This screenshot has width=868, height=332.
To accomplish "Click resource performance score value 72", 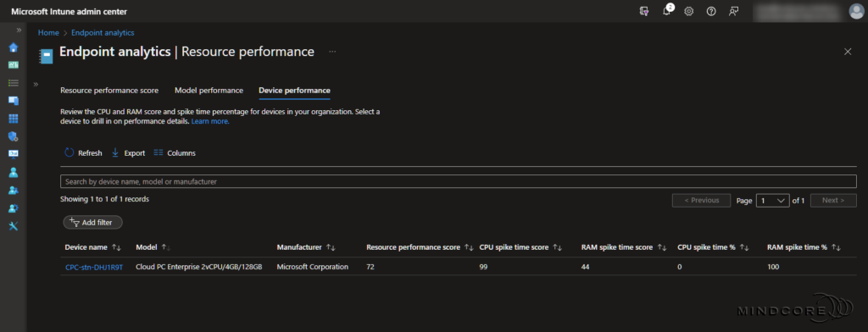I will (370, 267).
